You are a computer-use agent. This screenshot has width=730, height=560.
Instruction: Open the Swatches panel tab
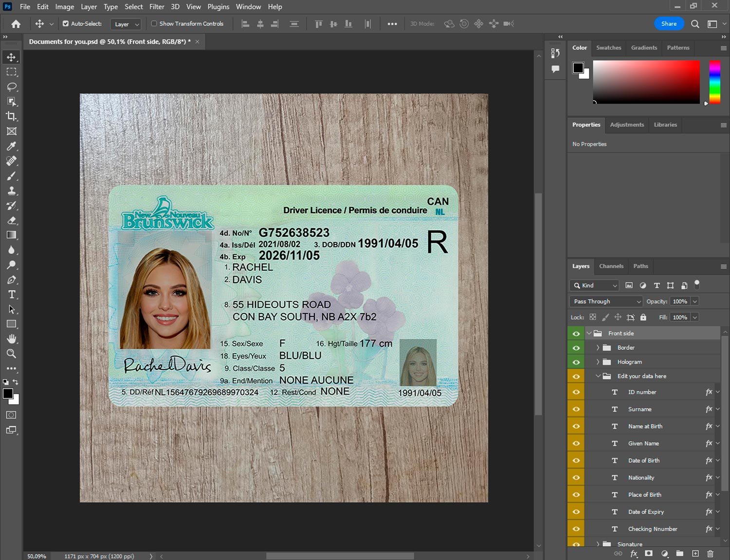pos(608,48)
